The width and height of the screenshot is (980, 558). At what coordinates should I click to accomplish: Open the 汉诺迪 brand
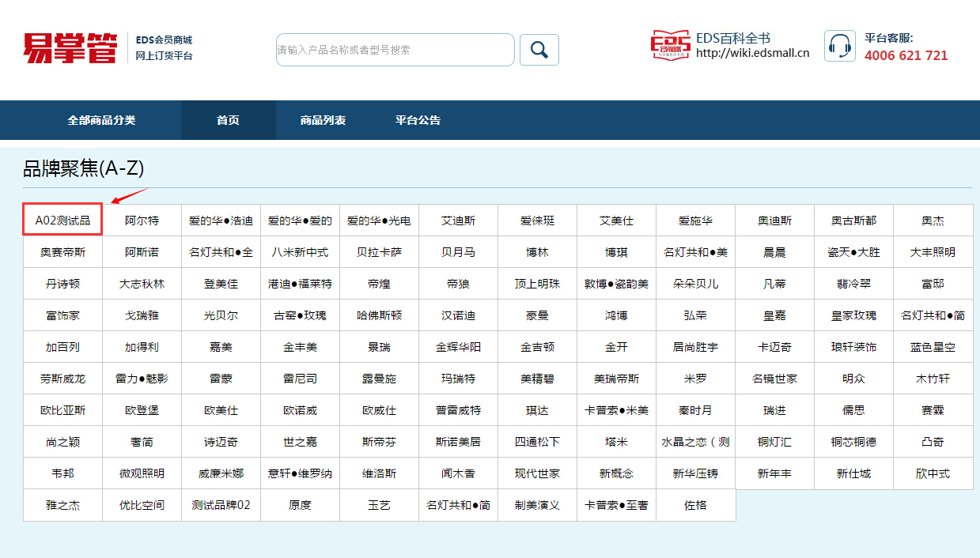pyautogui.click(x=459, y=315)
